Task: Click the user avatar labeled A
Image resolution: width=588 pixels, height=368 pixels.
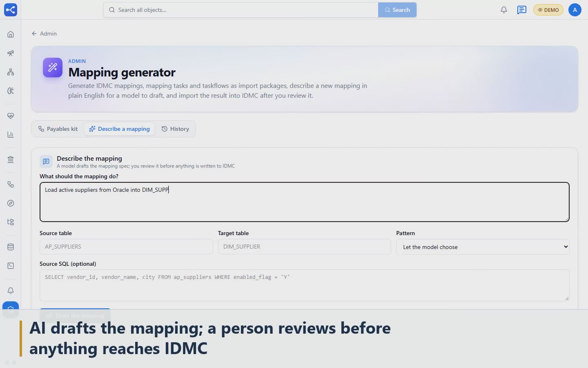Action: coord(575,10)
